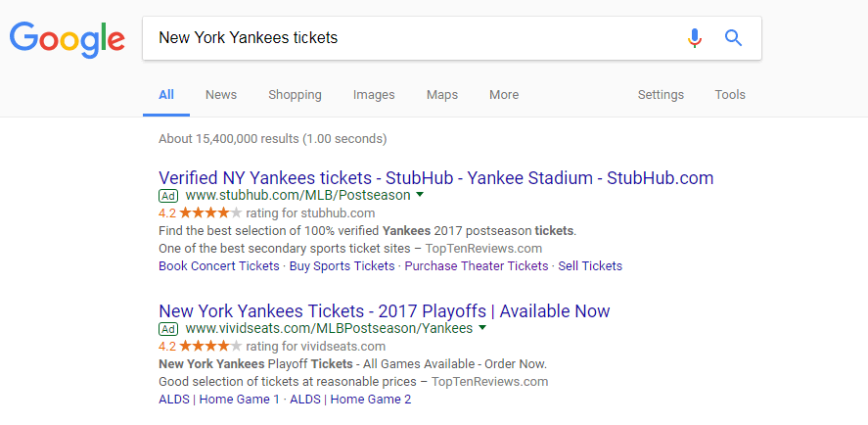This screenshot has height=425, width=868.
Task: Switch to the Shopping tab
Action: point(296,95)
